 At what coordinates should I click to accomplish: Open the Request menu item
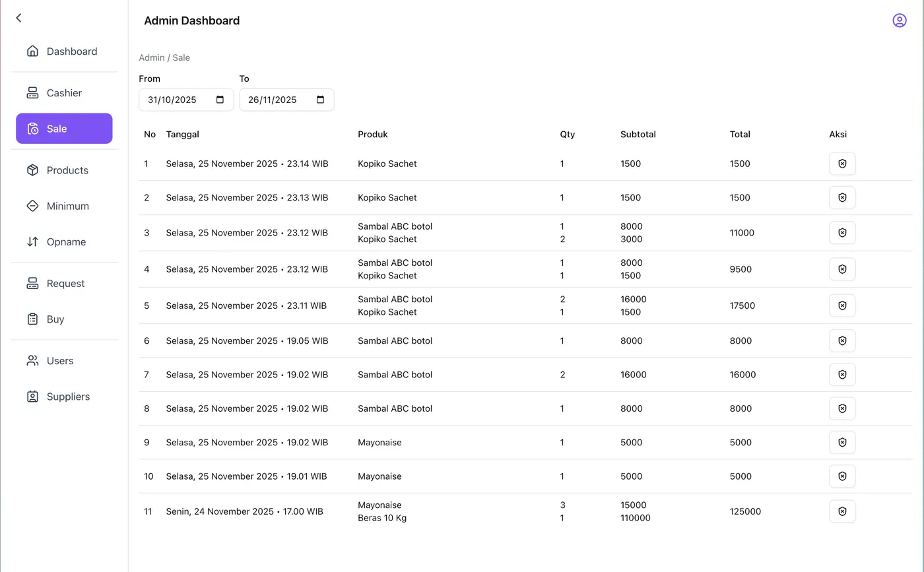[x=64, y=284]
